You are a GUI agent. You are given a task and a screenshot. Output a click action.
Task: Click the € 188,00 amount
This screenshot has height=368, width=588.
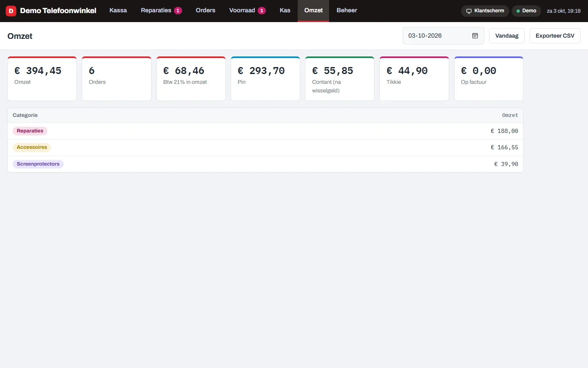click(504, 131)
